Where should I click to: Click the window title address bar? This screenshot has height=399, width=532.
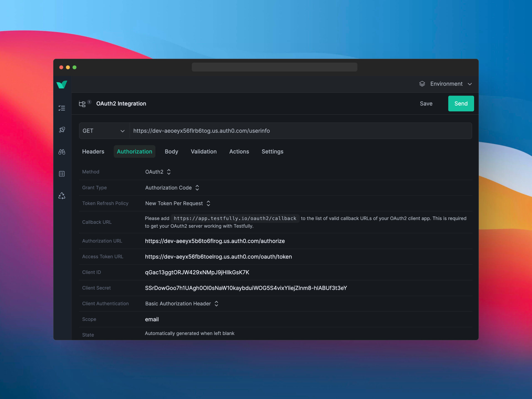coord(274,67)
